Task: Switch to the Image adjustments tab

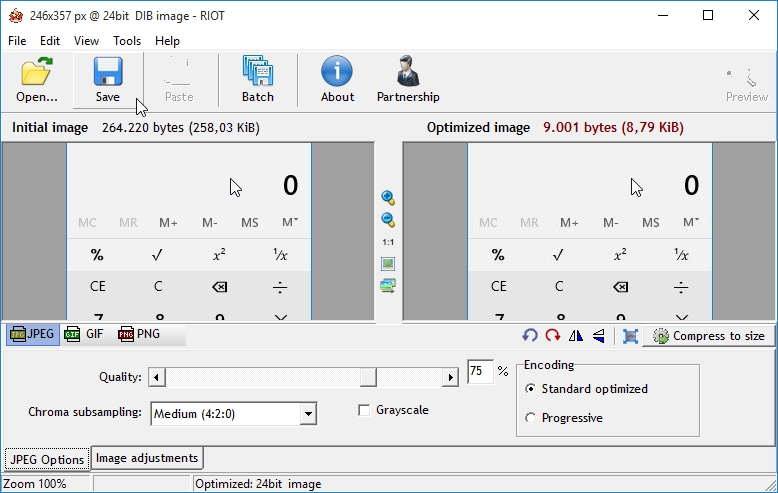Action: pos(147,458)
